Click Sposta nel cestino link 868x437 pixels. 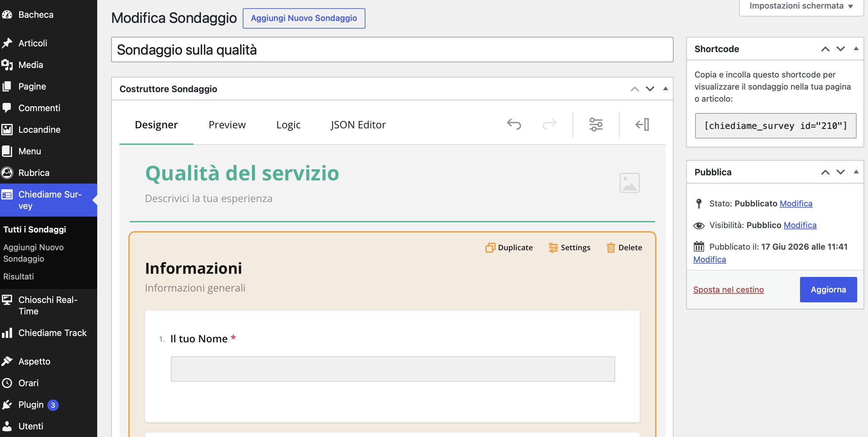point(729,289)
